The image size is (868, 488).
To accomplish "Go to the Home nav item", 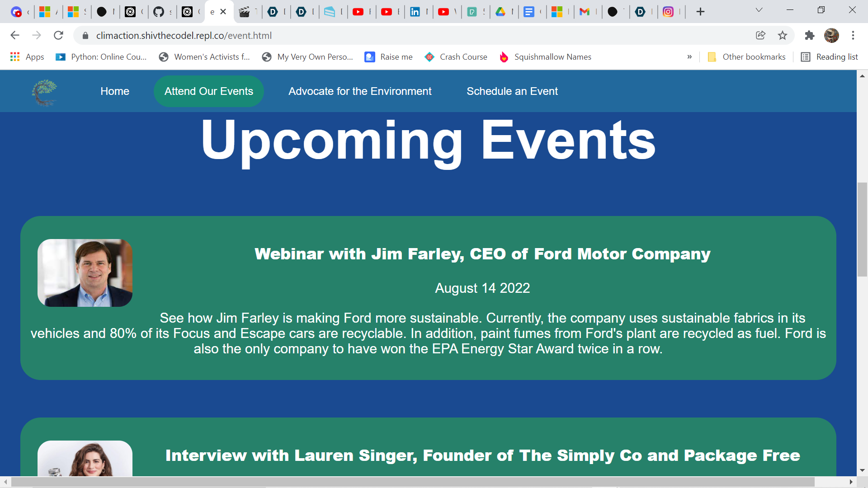I will [x=115, y=91].
